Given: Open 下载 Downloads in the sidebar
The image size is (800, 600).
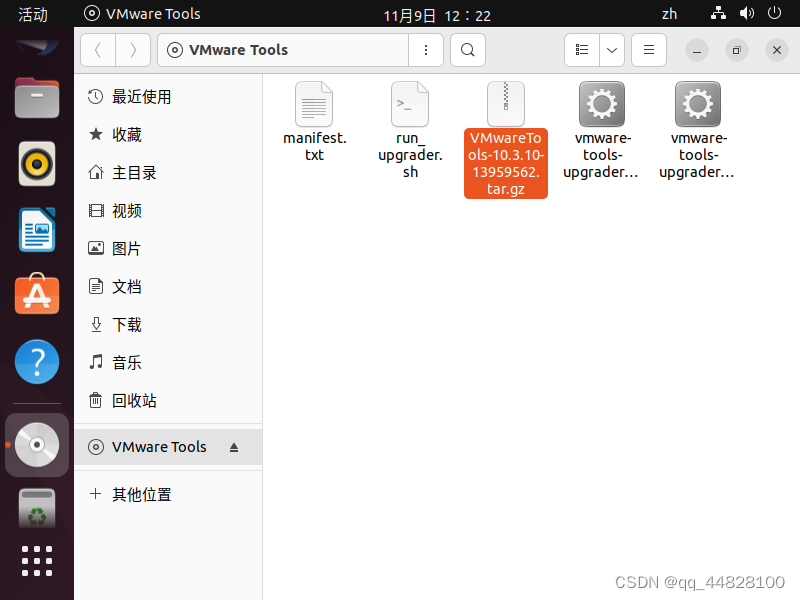Looking at the screenshot, I should coord(130,324).
